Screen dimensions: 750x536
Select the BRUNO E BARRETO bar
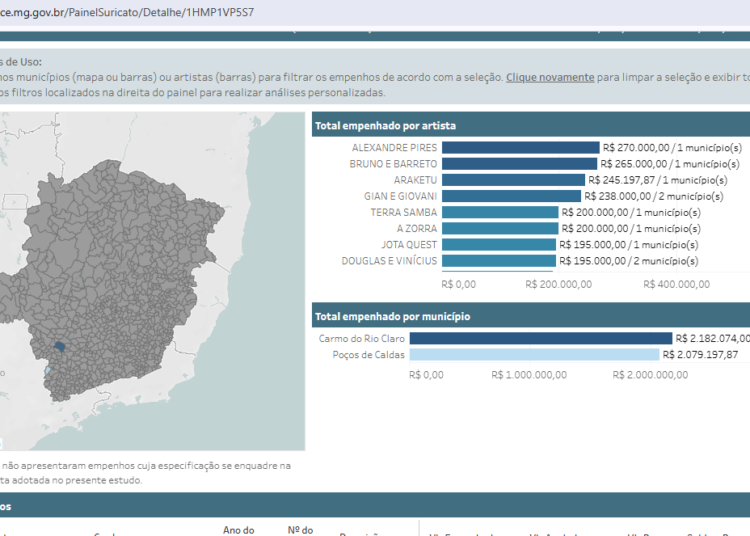(x=519, y=164)
